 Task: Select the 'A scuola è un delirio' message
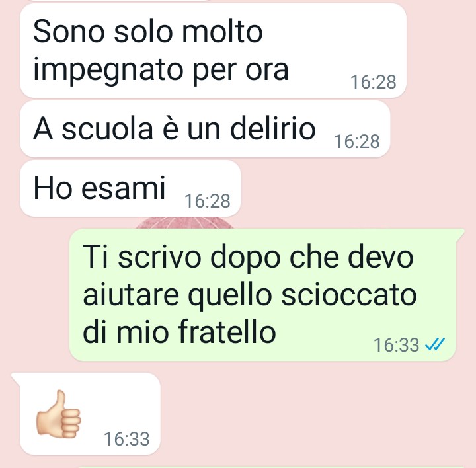tap(205, 129)
